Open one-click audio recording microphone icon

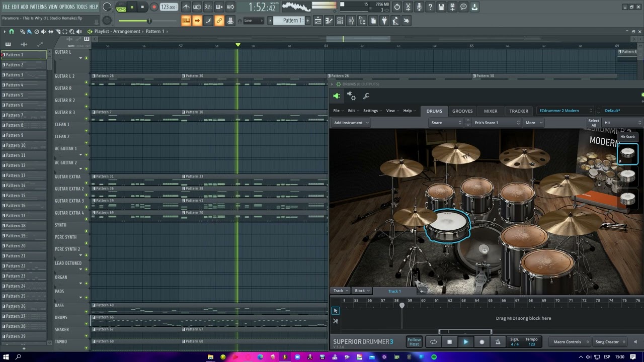[419, 7]
